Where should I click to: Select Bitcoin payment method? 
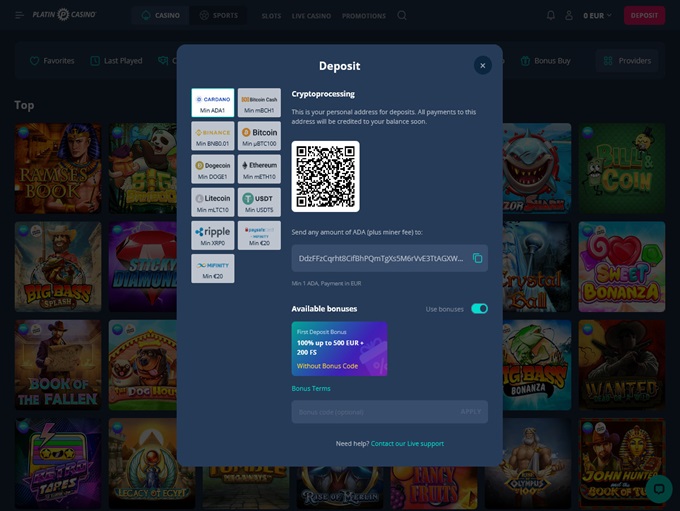(x=259, y=135)
